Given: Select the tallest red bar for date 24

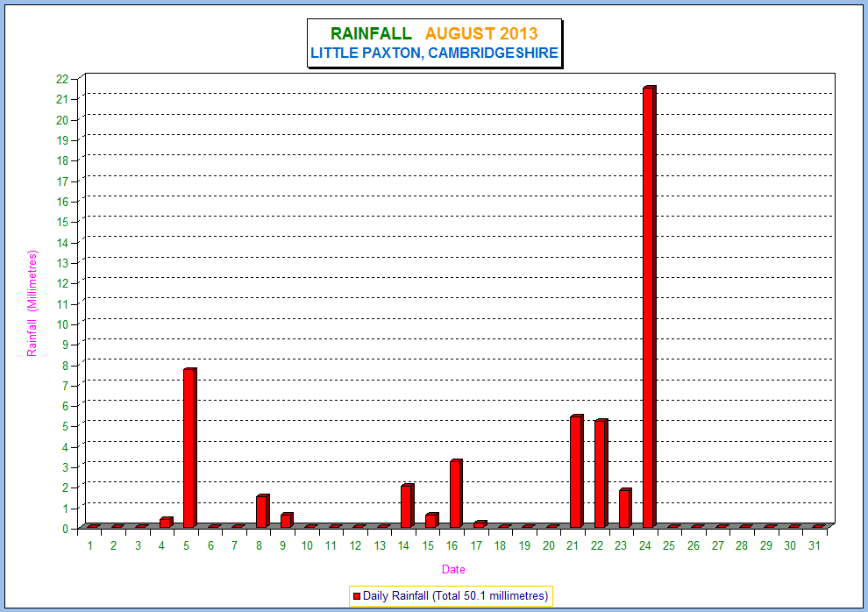Looking at the screenshot, I should tap(650, 307).
